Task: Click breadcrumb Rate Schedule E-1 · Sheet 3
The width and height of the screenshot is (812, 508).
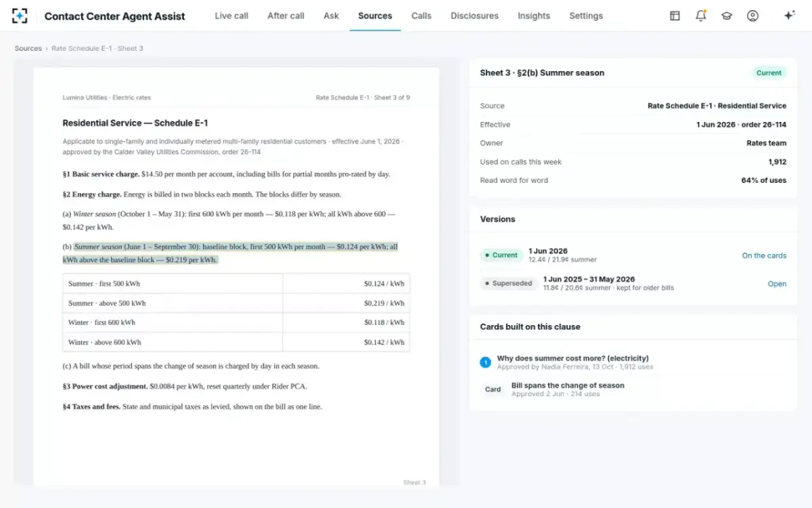Action: pos(97,49)
